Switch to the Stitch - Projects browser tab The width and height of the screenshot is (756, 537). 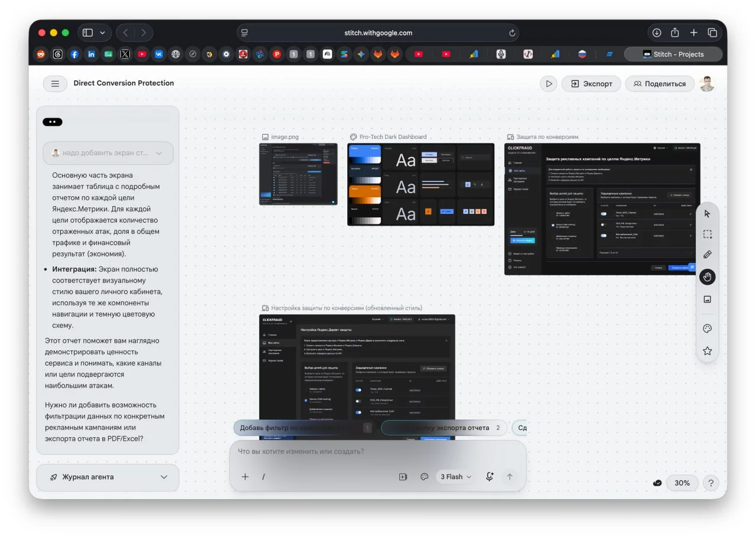(x=673, y=54)
